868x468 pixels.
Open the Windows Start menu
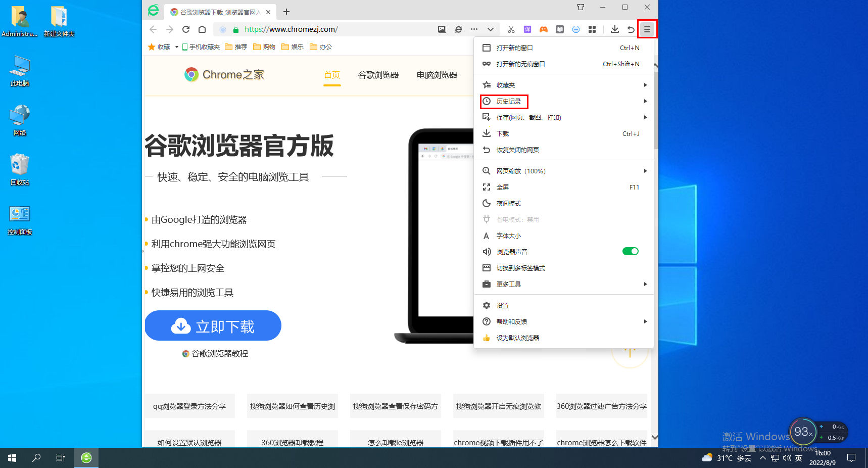[12, 458]
